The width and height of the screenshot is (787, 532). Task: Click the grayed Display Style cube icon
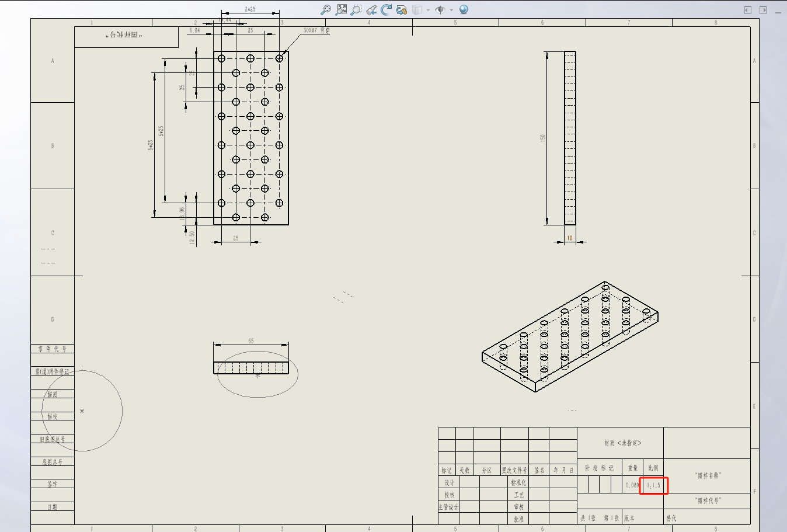[x=417, y=10]
